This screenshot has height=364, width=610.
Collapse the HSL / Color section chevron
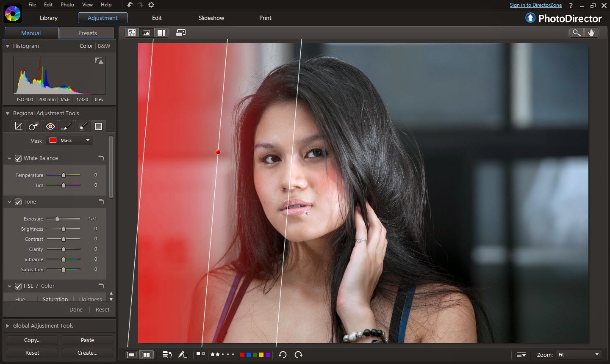tap(9, 286)
